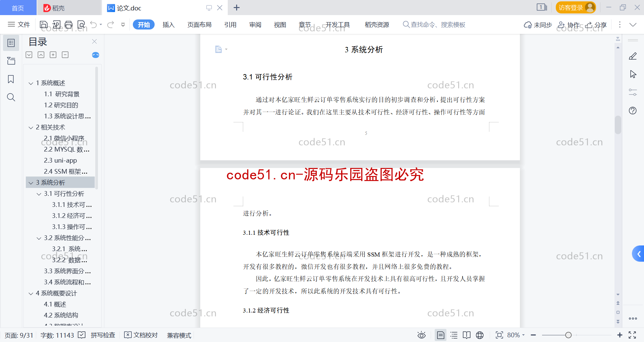This screenshot has height=342, width=644.
Task: Click the blue smart outline assistant icon
Action: (x=96, y=55)
